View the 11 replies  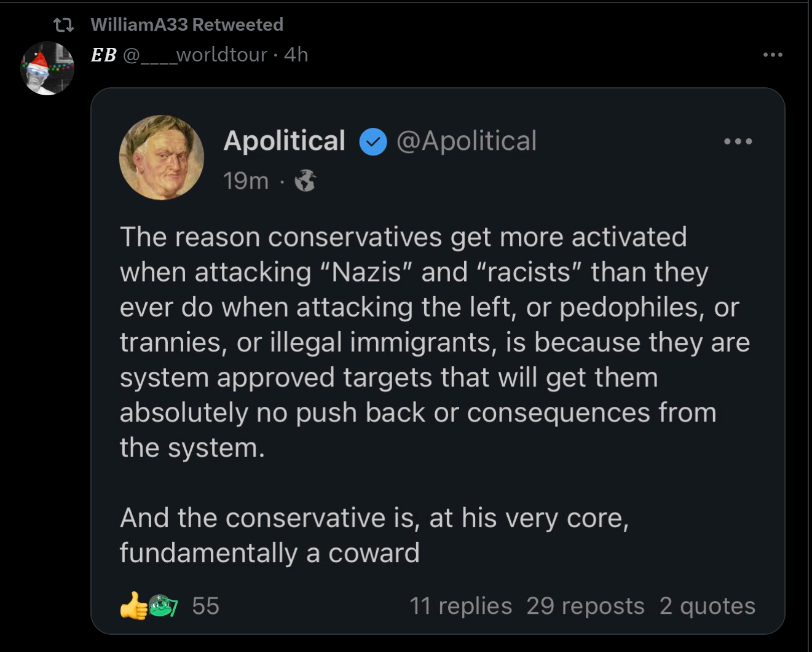click(x=460, y=606)
